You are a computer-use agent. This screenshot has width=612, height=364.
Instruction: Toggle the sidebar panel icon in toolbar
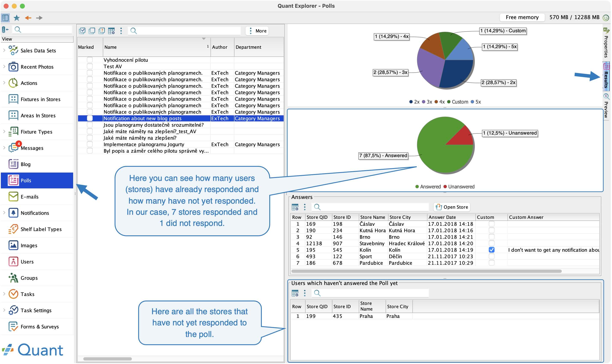5,18
